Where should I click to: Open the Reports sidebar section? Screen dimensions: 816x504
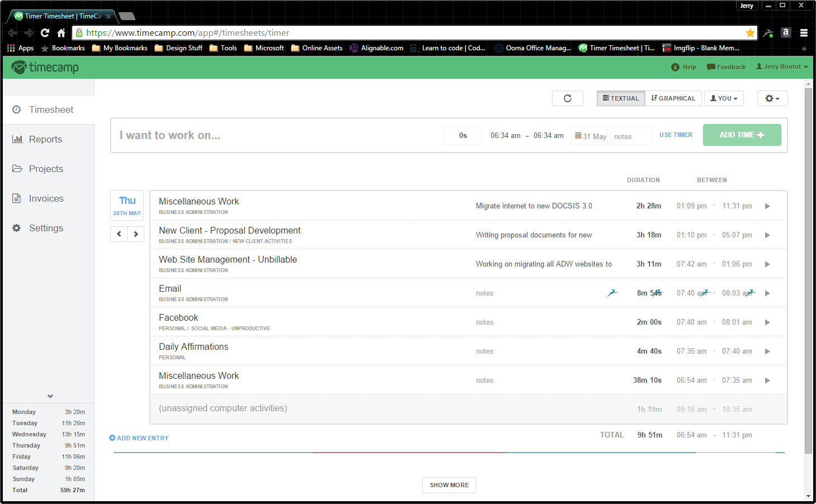(x=48, y=139)
